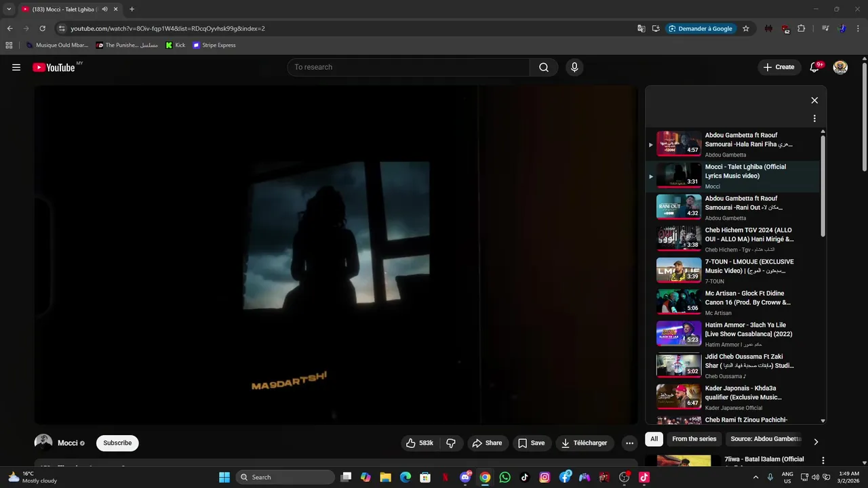Go to the YouTube home logo
868x488 pixels.
pos(54,67)
